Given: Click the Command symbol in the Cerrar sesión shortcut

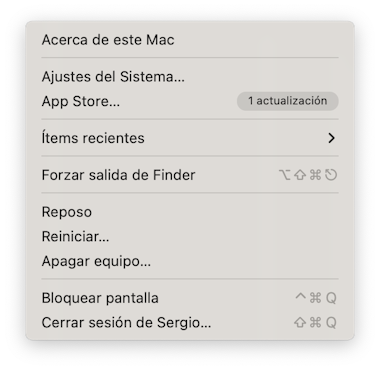Looking at the screenshot, I should [315, 322].
